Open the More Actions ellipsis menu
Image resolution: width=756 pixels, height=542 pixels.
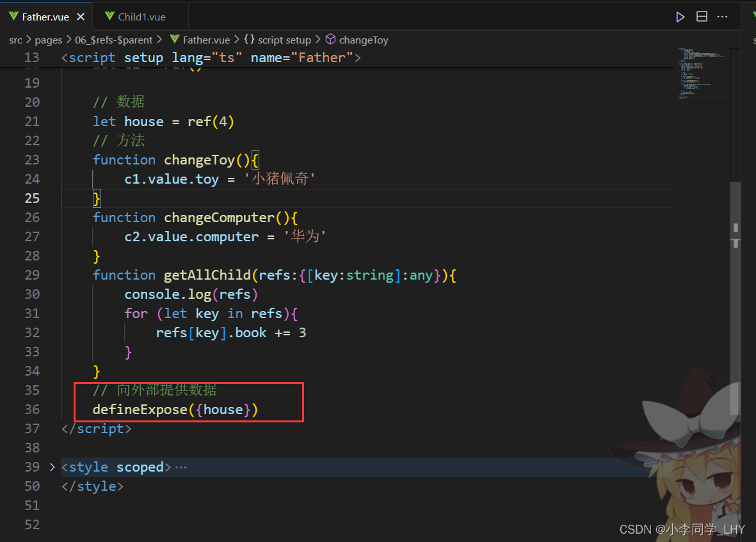pyautogui.click(x=723, y=17)
